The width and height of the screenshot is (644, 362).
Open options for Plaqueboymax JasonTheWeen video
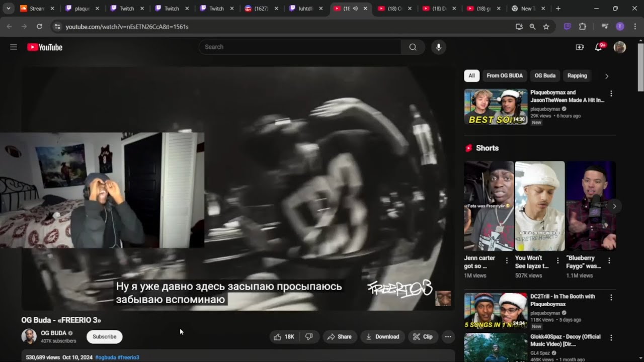[611, 94]
